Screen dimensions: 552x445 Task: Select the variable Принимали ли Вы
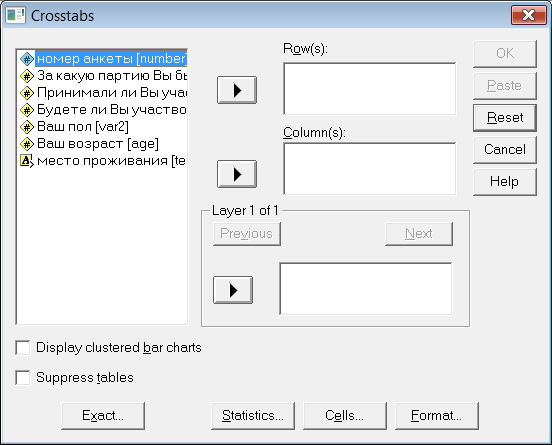tap(112, 93)
